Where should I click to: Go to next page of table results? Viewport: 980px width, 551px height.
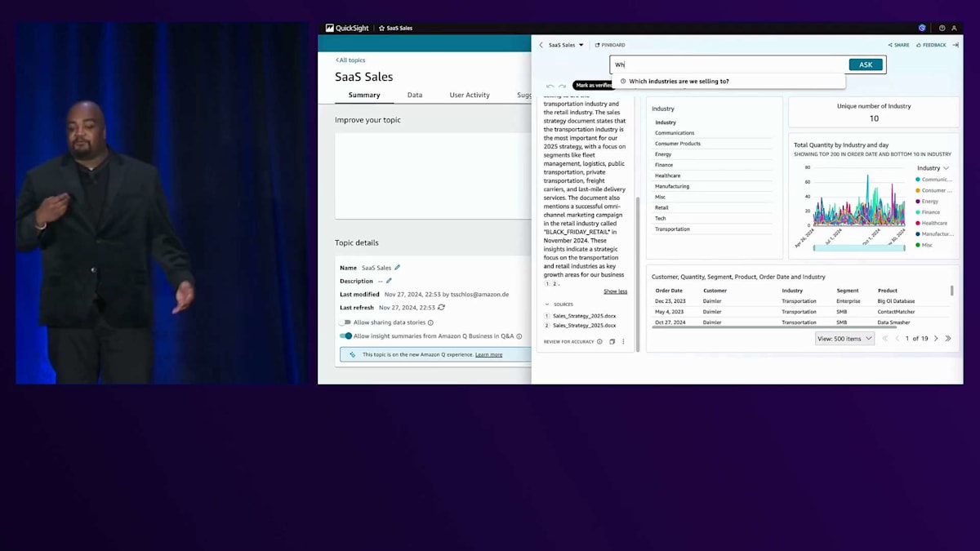point(936,338)
